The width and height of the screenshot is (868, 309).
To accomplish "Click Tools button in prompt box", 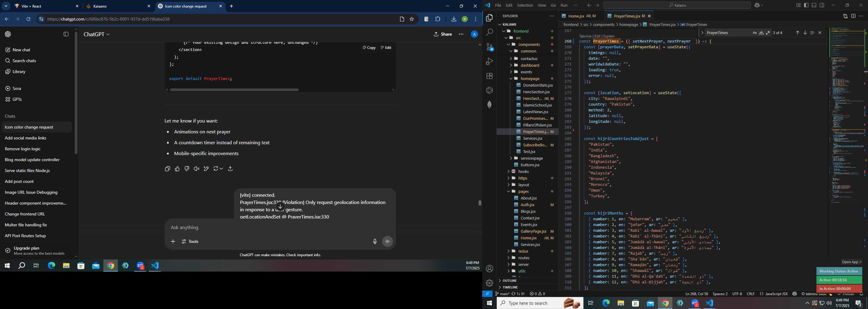I will (190, 241).
